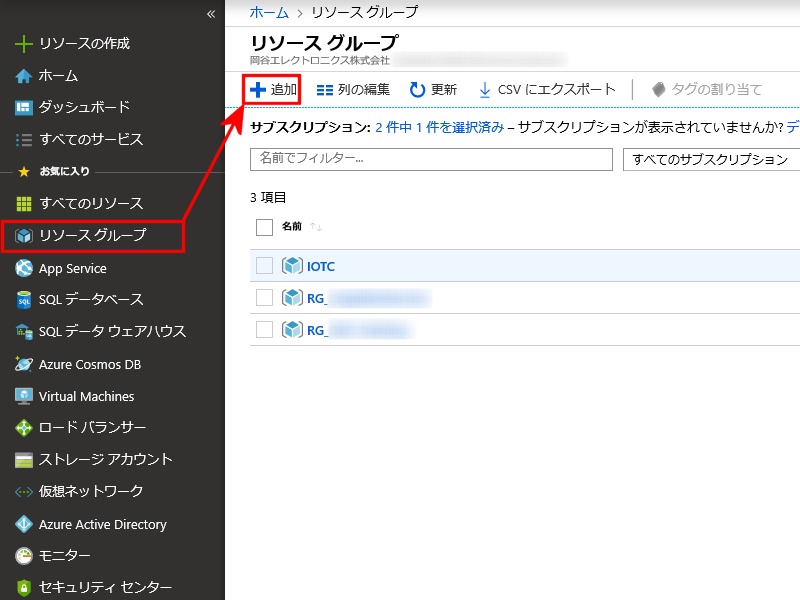Open ストレージ アカウント from sidebar
This screenshot has height=600, width=800.
click(105, 460)
